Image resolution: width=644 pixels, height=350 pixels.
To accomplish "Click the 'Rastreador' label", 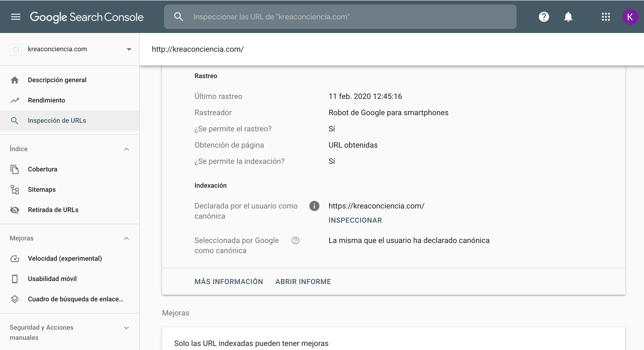I will [x=213, y=113].
